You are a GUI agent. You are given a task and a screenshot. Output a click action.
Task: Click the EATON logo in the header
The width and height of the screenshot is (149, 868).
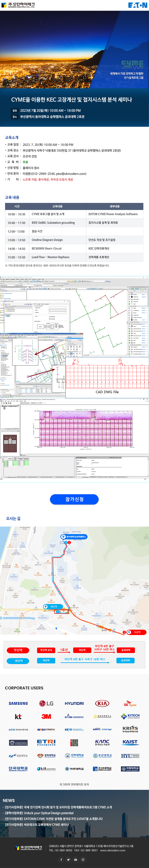coord(138,5)
